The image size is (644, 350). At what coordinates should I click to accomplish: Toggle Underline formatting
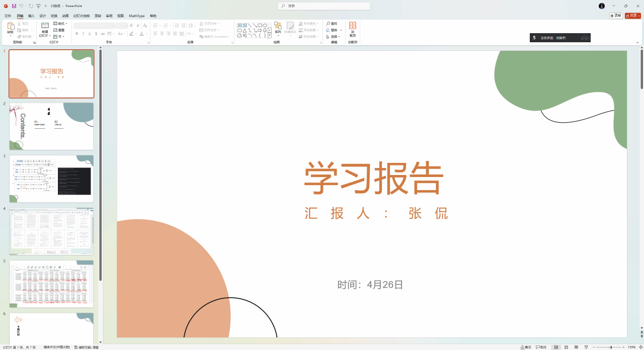click(x=90, y=34)
